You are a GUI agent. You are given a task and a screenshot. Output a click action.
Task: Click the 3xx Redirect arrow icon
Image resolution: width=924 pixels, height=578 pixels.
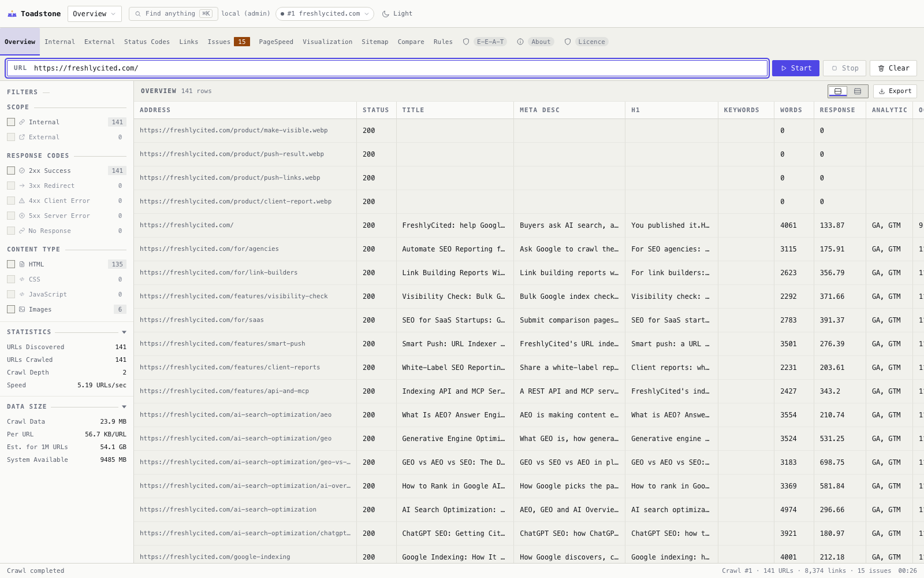point(22,186)
